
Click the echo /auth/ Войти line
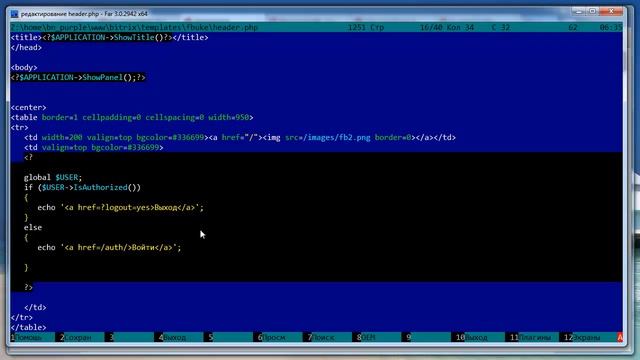109,247
